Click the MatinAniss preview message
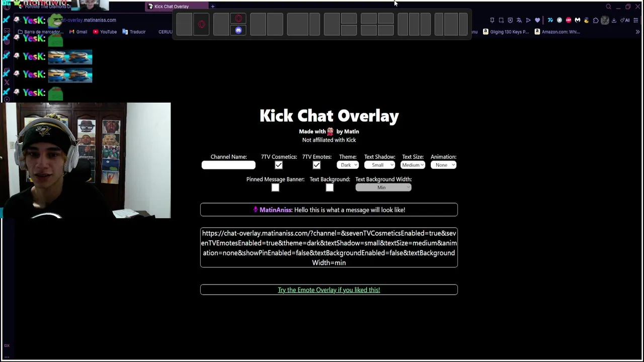Image resolution: width=644 pixels, height=362 pixels. click(329, 210)
